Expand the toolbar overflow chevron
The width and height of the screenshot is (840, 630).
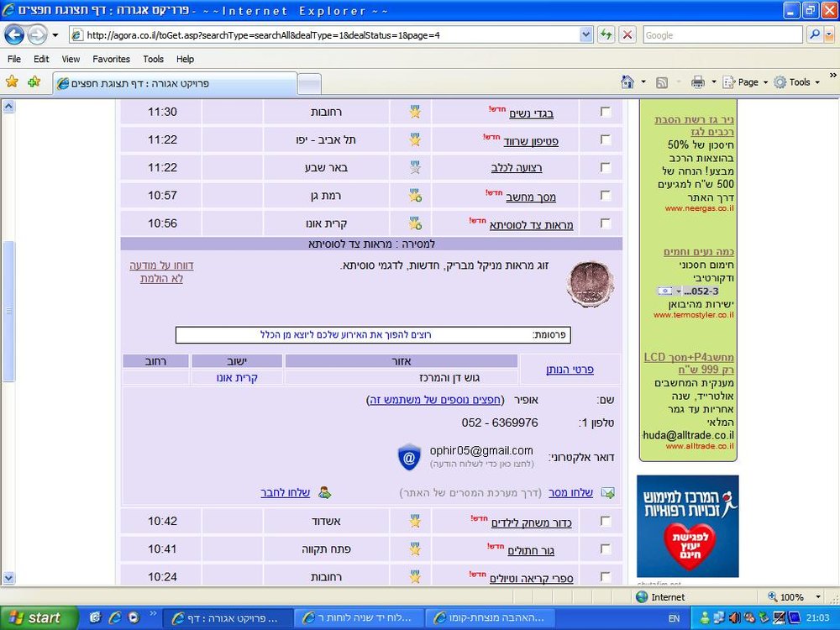[832, 75]
